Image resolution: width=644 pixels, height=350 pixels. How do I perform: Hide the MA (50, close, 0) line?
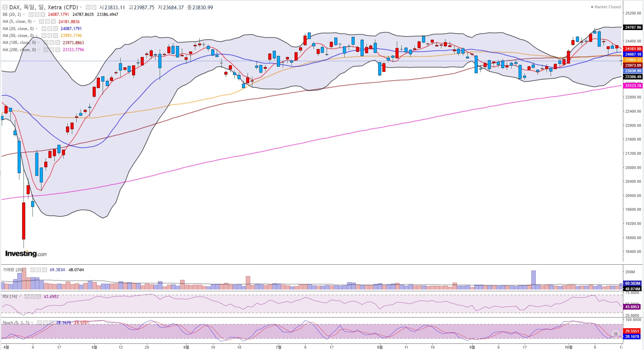coord(44,36)
